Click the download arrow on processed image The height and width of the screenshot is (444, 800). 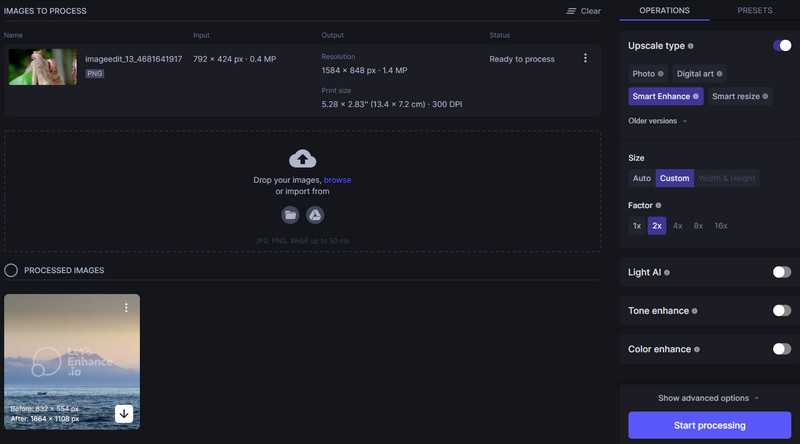point(125,413)
